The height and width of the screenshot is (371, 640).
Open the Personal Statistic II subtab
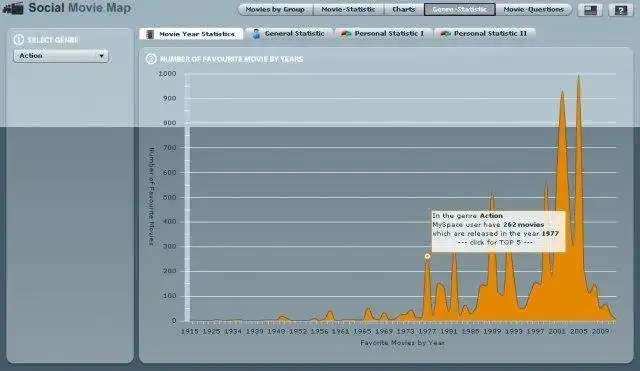(484, 33)
